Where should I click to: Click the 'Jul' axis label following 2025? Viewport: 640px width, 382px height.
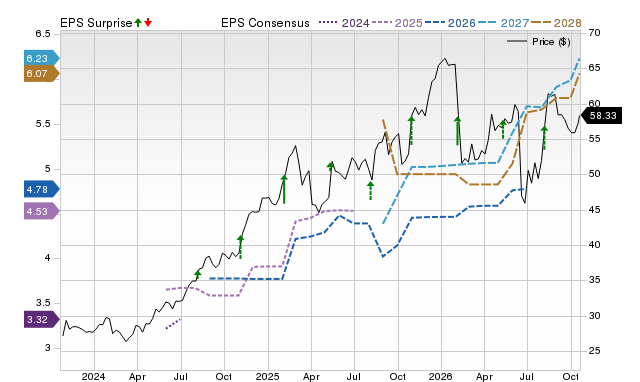[353, 376]
